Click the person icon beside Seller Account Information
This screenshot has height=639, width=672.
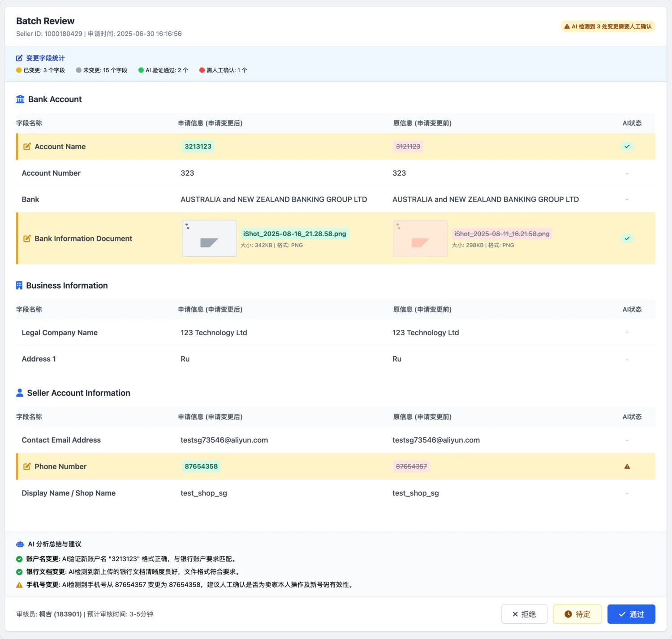(20, 393)
